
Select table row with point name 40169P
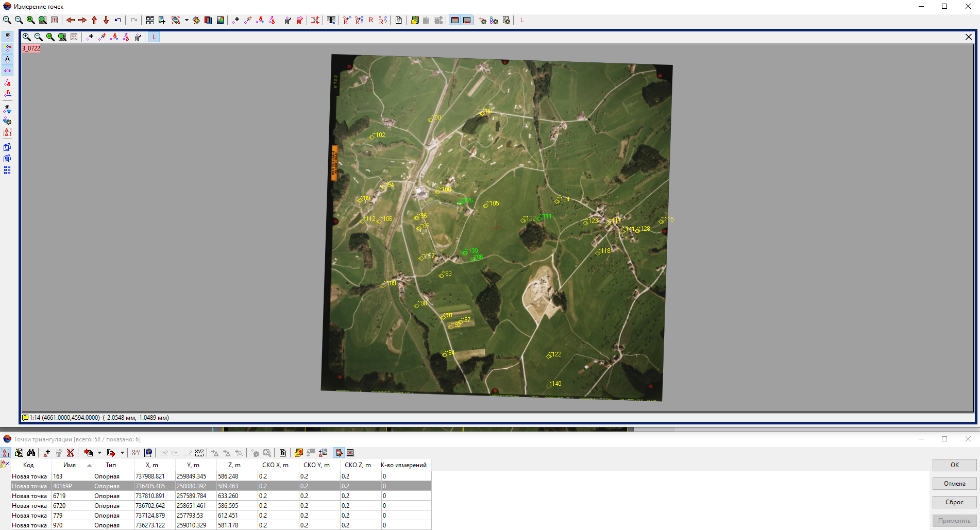point(221,486)
